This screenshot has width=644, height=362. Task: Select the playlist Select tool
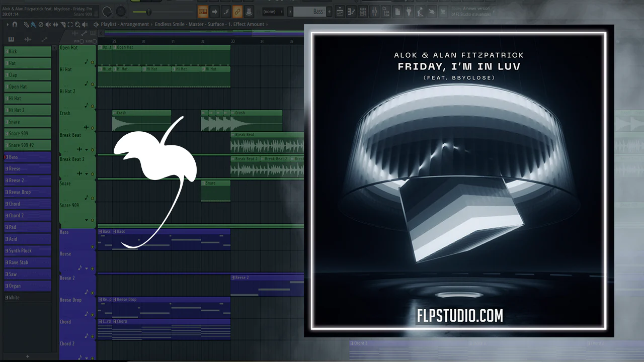click(x=69, y=24)
